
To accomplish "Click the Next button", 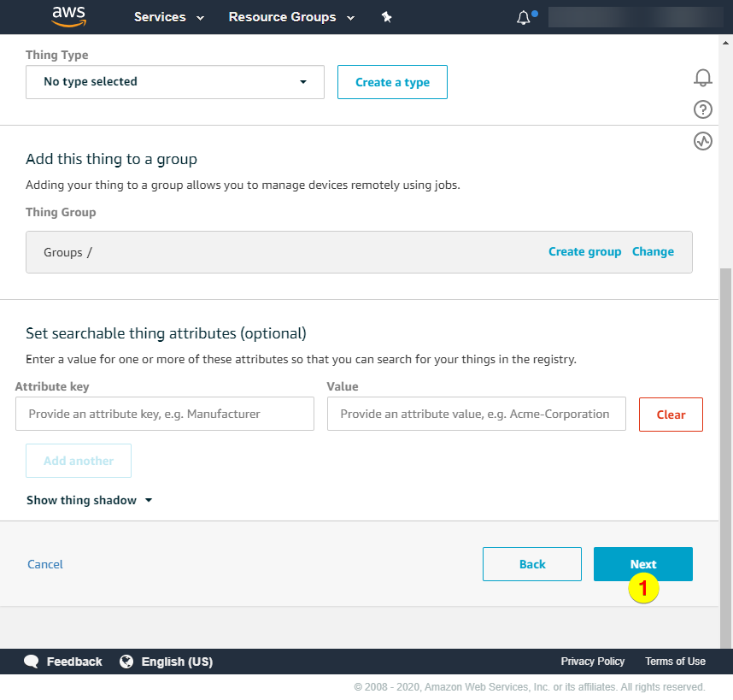I will pos(642,564).
